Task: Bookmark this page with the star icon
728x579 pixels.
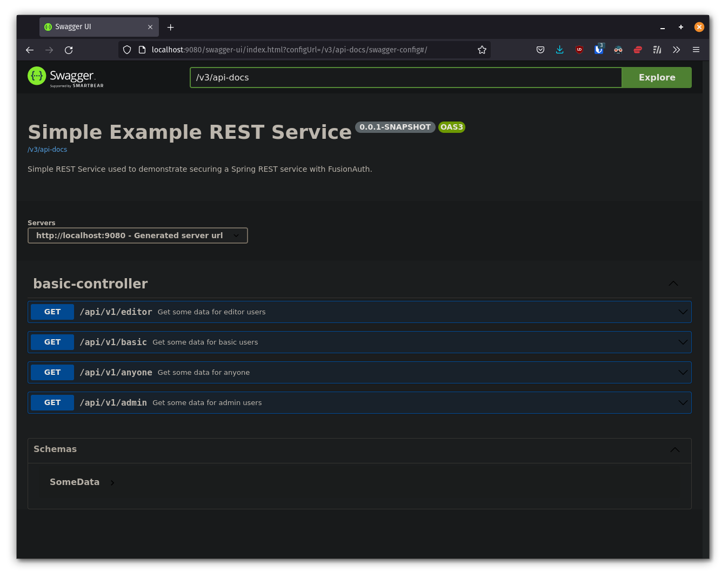Action: [482, 50]
